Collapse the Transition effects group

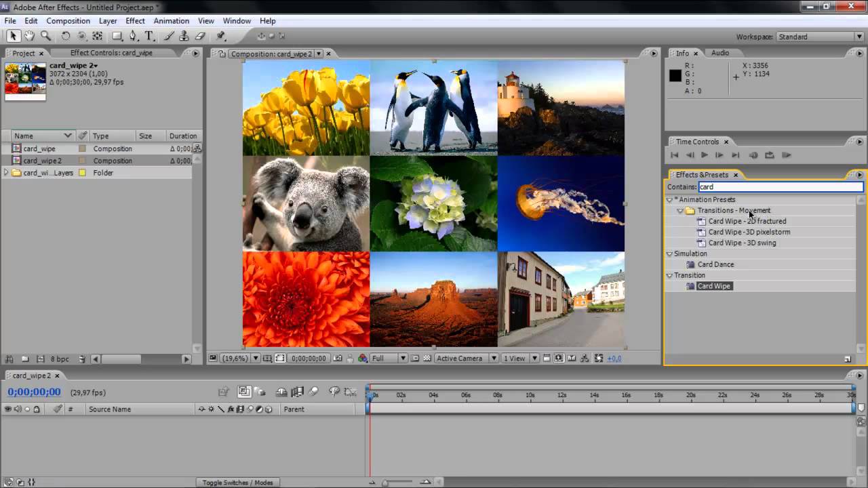coord(669,276)
